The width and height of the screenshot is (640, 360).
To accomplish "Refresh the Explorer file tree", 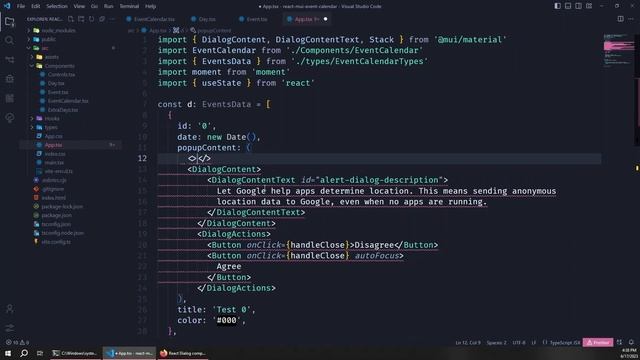I will 91,19.
